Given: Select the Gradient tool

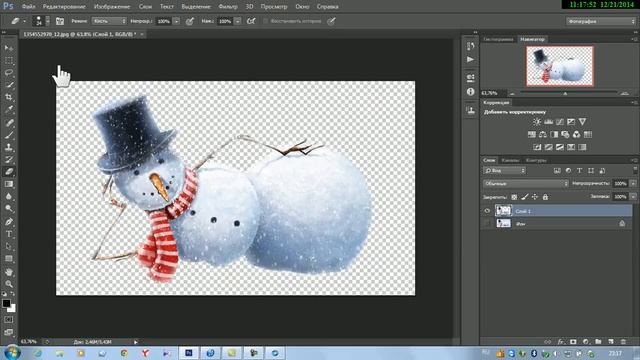Looking at the screenshot, I should tap(9, 184).
